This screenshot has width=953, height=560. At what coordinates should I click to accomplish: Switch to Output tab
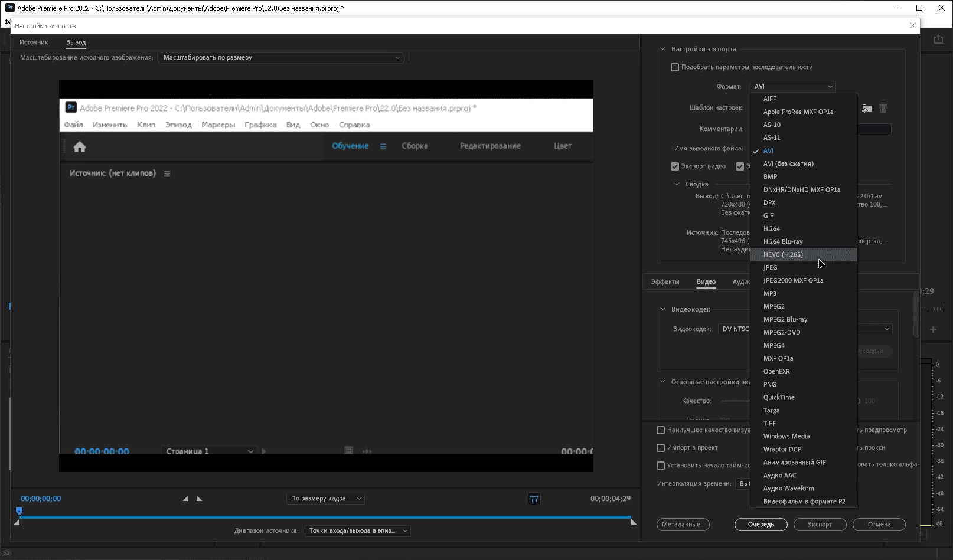coord(76,42)
